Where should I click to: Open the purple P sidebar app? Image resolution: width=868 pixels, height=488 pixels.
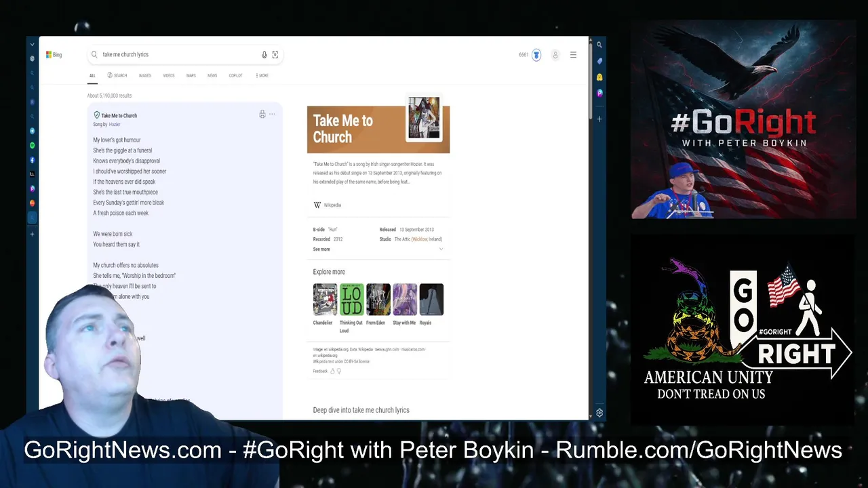599,94
